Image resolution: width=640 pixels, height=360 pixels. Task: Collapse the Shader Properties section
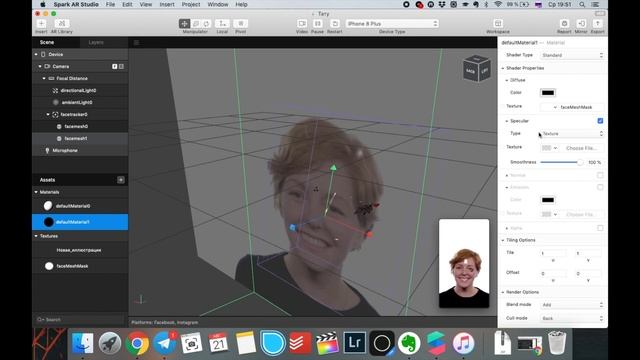point(503,68)
